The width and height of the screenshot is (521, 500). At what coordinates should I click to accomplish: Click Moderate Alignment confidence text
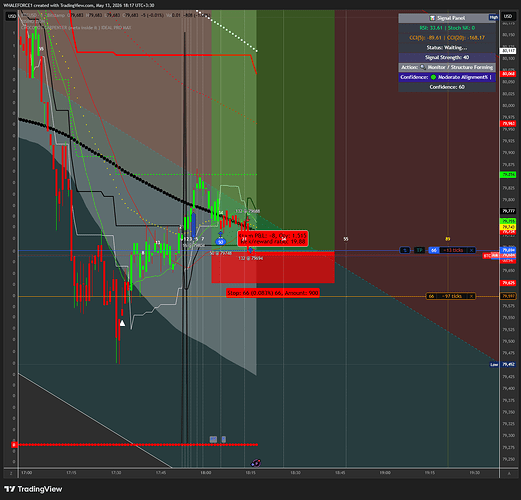tap(464, 77)
